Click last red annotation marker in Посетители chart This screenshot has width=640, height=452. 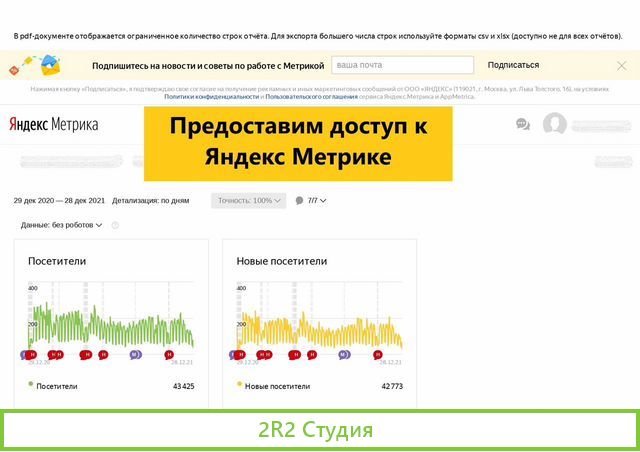pos(169,355)
